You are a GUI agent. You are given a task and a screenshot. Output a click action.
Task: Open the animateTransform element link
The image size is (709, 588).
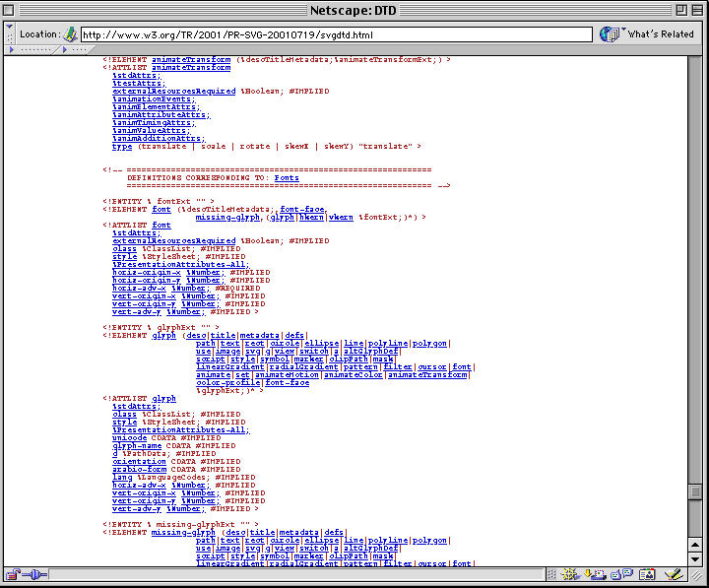click(x=191, y=59)
